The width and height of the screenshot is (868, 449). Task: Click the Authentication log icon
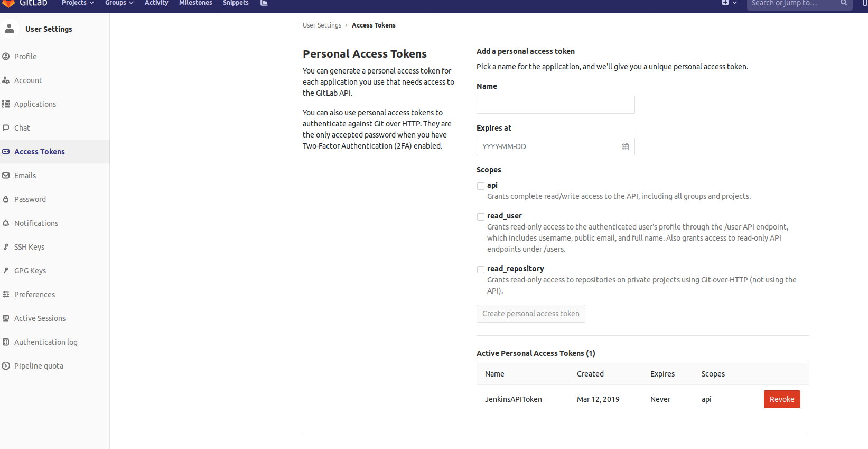6,342
